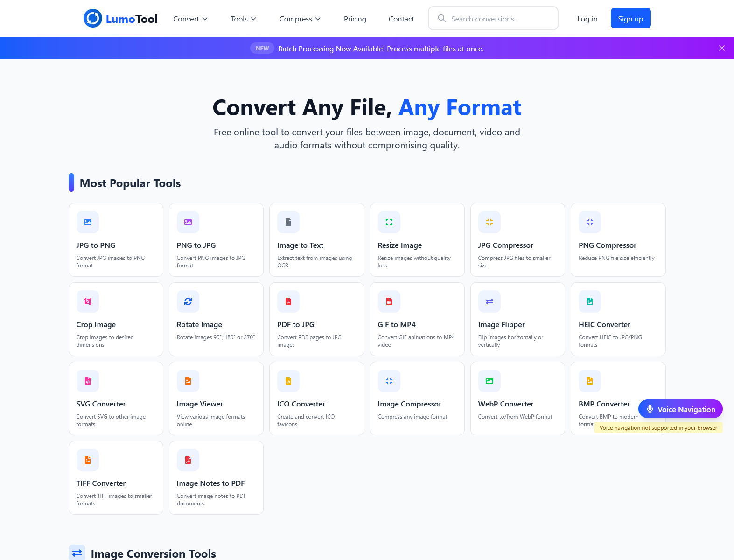Click the Resize Image expand icon
The height and width of the screenshot is (560, 734).
(389, 222)
